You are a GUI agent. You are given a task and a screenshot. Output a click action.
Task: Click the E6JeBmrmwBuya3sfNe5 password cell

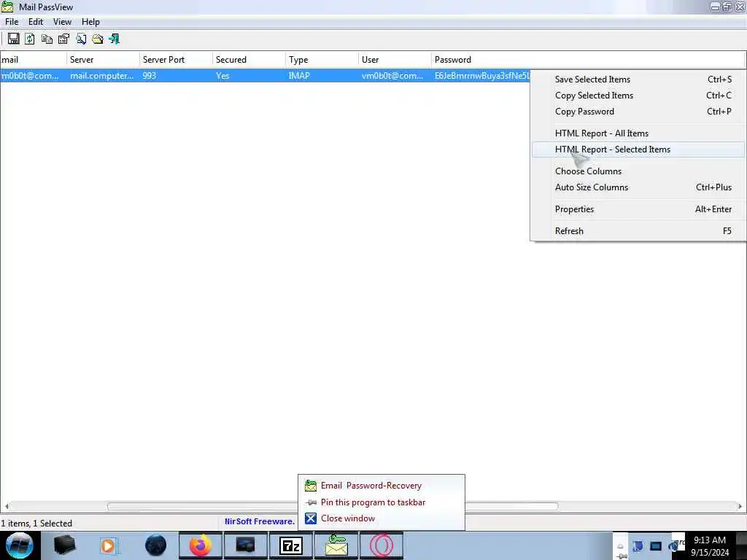tap(481, 76)
